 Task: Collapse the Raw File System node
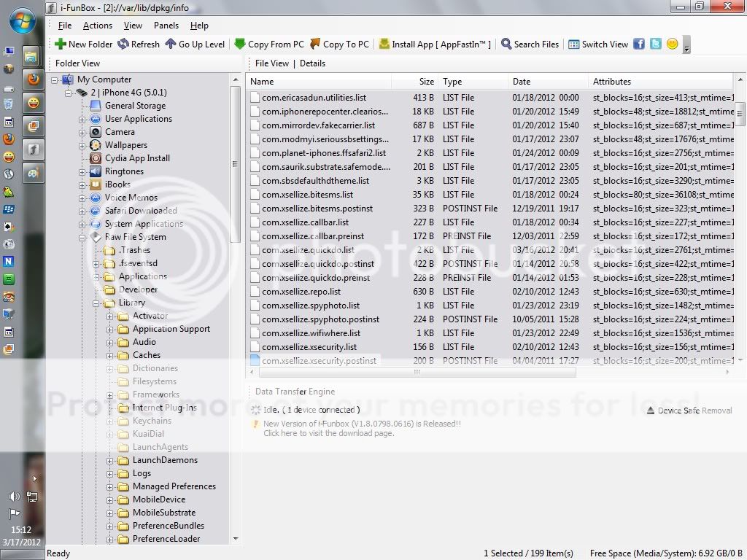coord(83,237)
